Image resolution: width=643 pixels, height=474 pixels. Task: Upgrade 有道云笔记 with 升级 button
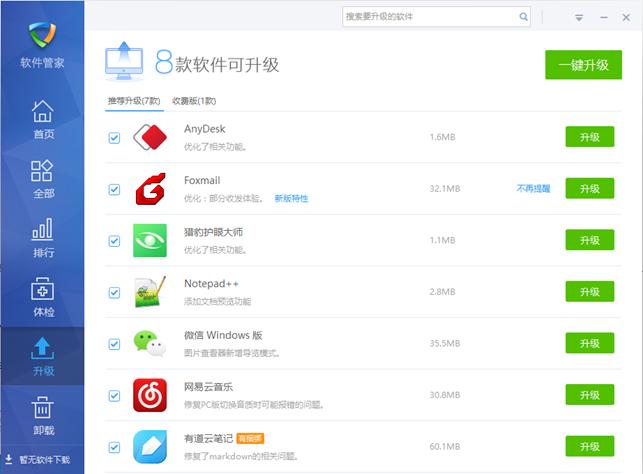coord(590,447)
